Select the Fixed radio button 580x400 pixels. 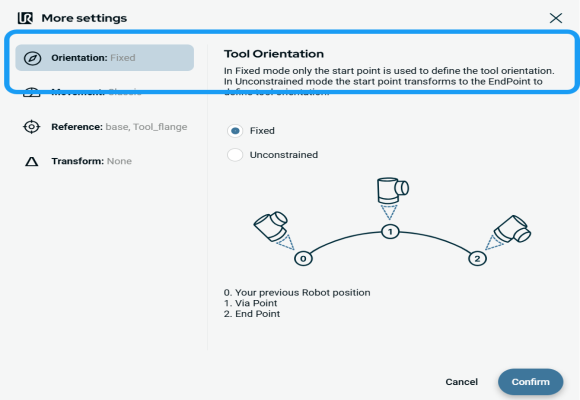235,131
